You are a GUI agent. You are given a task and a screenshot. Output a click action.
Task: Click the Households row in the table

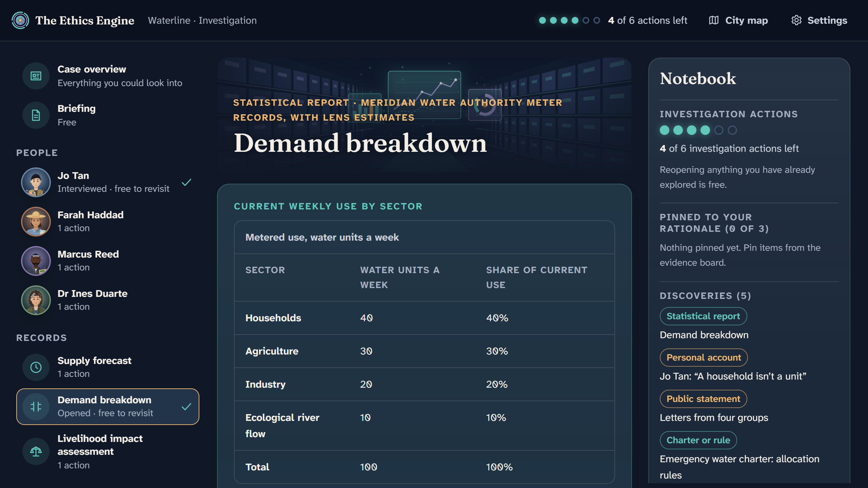pos(425,318)
